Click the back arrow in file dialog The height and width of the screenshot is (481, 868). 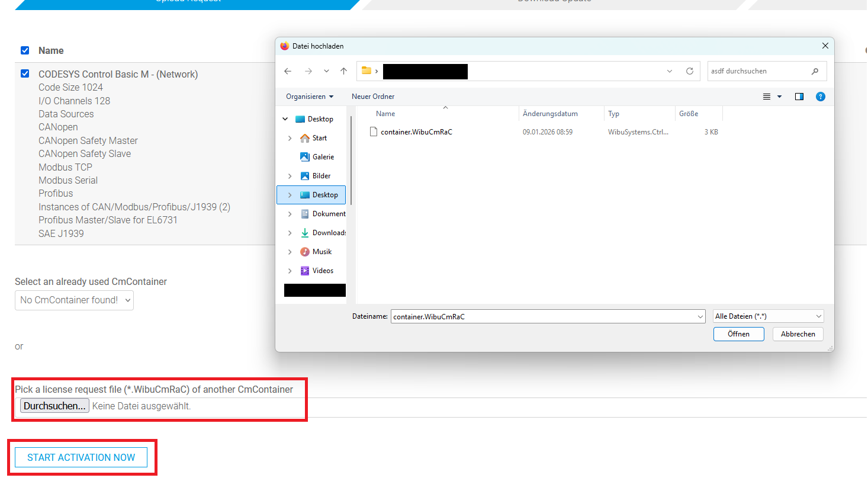click(x=288, y=71)
